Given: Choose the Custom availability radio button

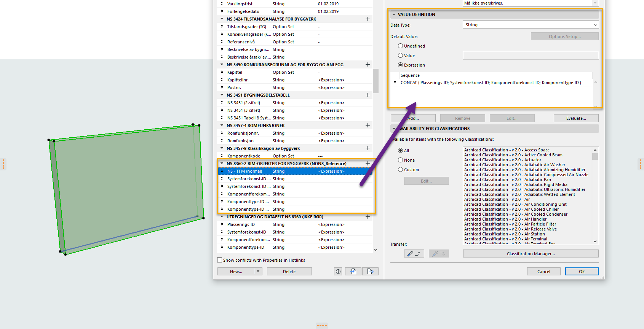Looking at the screenshot, I should (x=400, y=170).
